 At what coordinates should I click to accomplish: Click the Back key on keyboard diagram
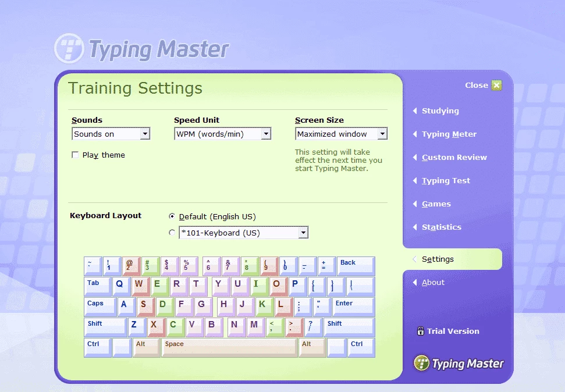pos(355,266)
